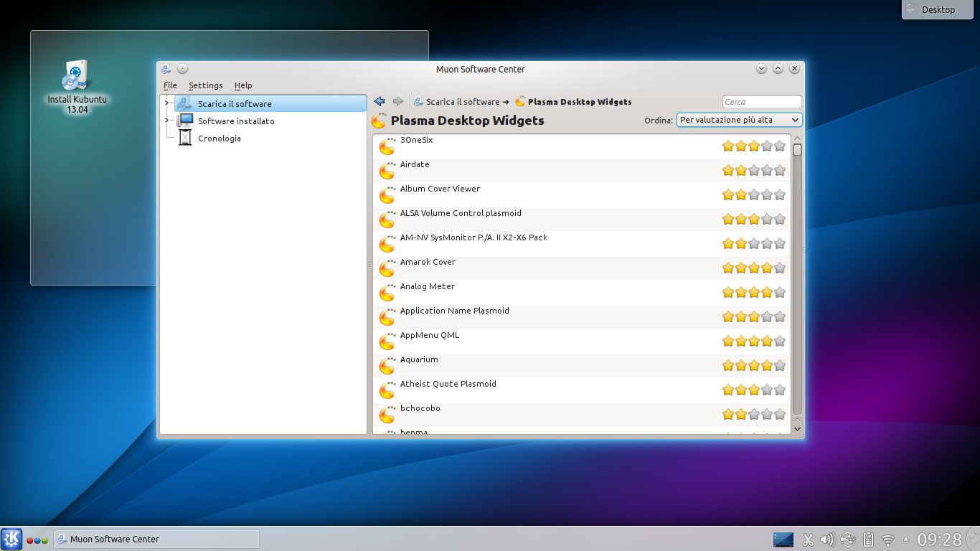The width and height of the screenshot is (980, 551).
Task: Open the Help menu
Action: (x=243, y=85)
